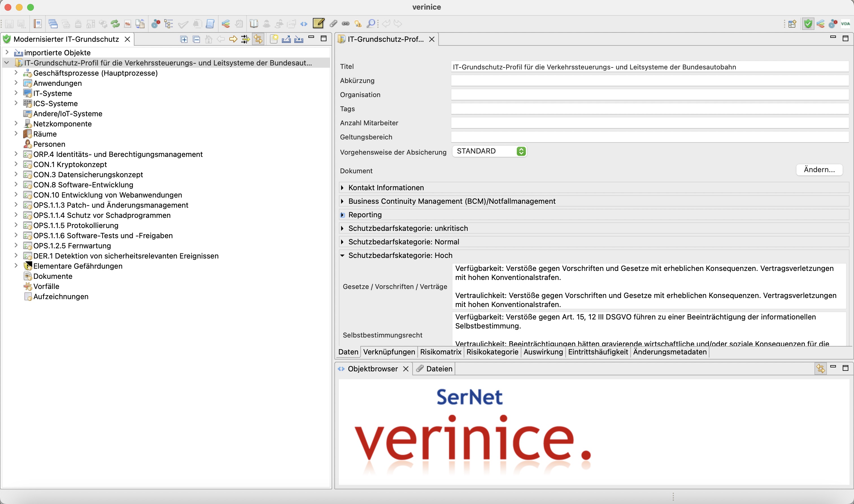Image resolution: width=854 pixels, height=504 pixels.
Task: Open the STANDARD Vorgehensweise dropdown
Action: point(522,151)
